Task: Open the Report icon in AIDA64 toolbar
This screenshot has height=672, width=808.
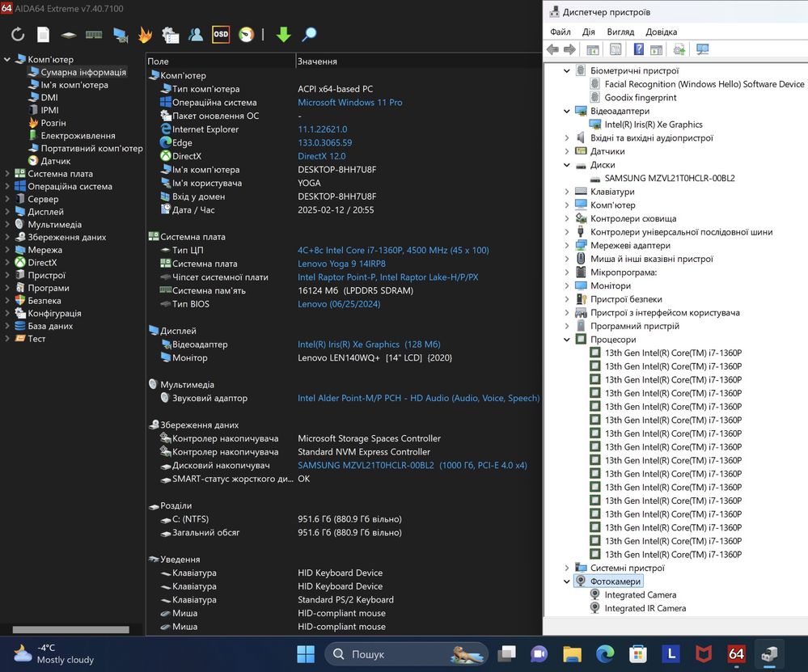Action: tap(44, 35)
